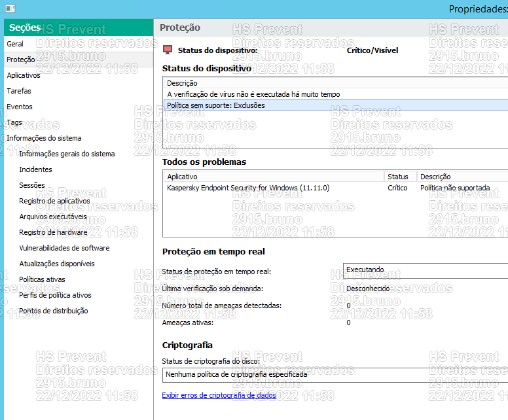The width and height of the screenshot is (508, 420).
Task: Show Vulnerabilidades de software
Action: pos(64,248)
